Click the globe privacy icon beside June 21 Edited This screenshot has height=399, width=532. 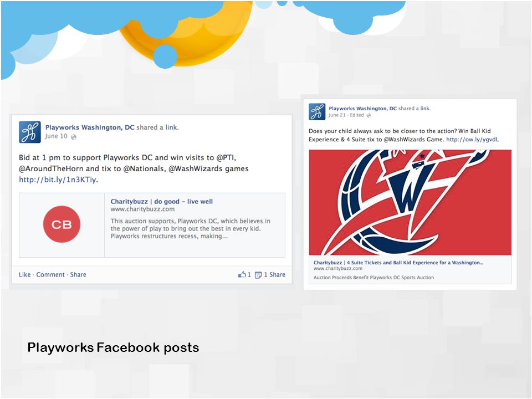point(369,115)
